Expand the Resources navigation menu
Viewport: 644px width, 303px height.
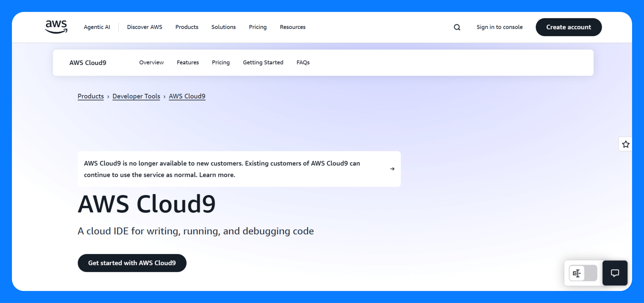tap(292, 27)
